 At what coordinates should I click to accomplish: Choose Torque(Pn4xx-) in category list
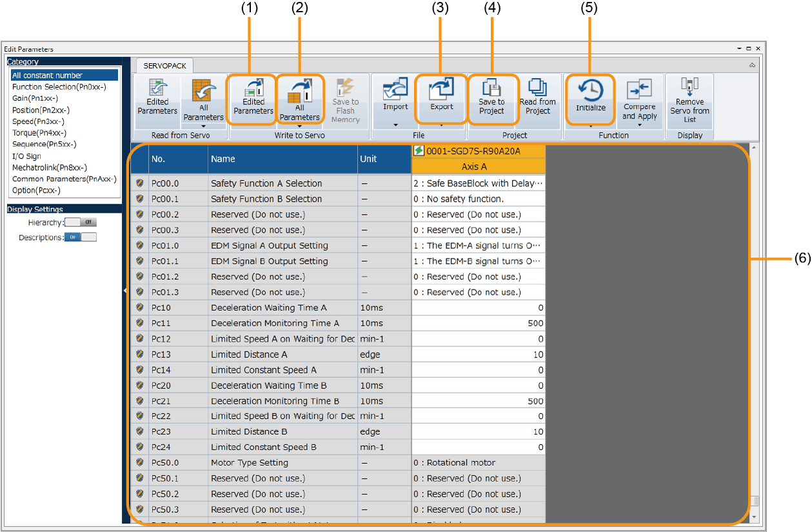pos(39,133)
